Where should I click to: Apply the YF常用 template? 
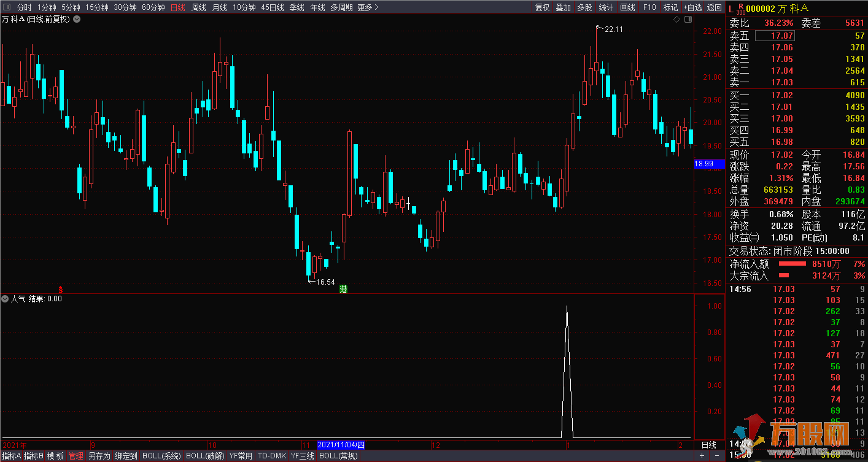(241, 456)
